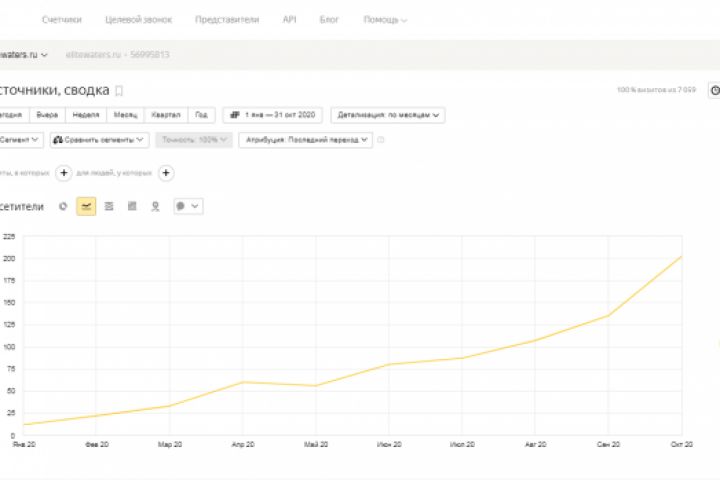
Task: Switch to the bar chart view icon
Action: pyautogui.click(x=132, y=206)
